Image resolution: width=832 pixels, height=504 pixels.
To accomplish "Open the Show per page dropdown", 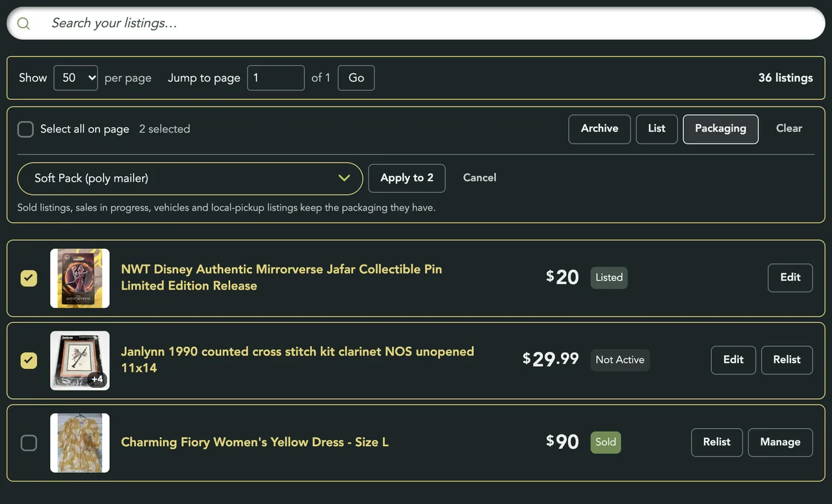I will coord(75,78).
